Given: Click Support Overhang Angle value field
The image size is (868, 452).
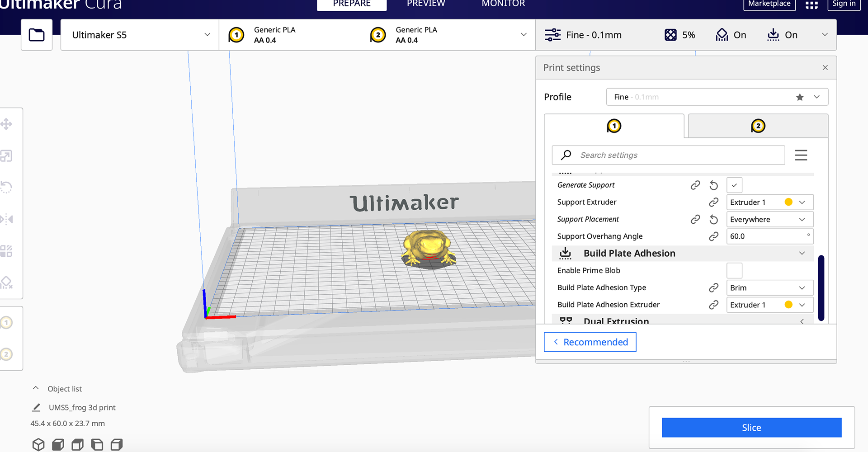Looking at the screenshot, I should point(770,236).
